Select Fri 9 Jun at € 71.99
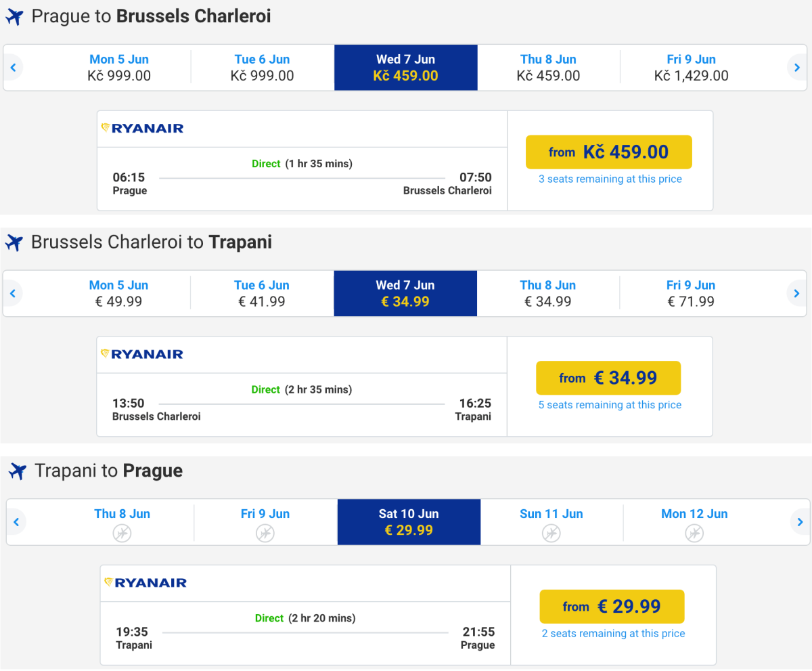The image size is (812, 671). [x=691, y=293]
